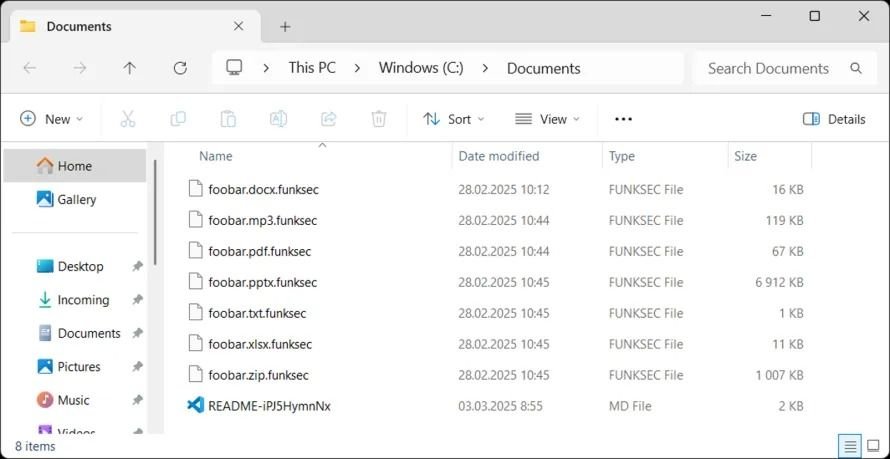Click the Delete trash can icon
This screenshot has width=890, height=459.
(379, 119)
